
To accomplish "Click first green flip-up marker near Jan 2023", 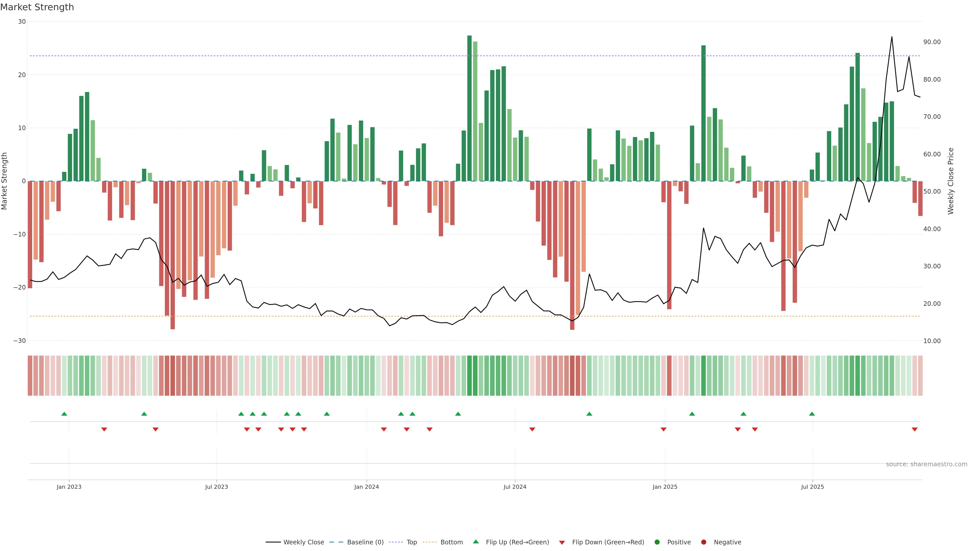I will [64, 414].
